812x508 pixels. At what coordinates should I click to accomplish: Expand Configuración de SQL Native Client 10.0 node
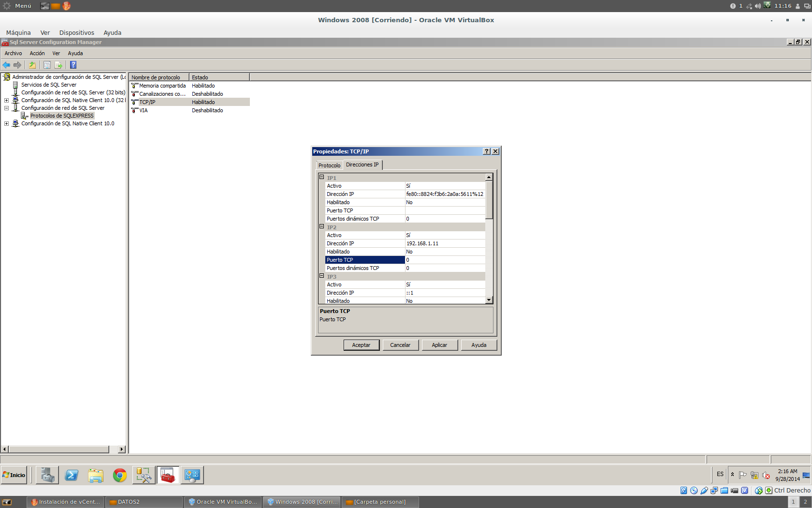coord(7,124)
